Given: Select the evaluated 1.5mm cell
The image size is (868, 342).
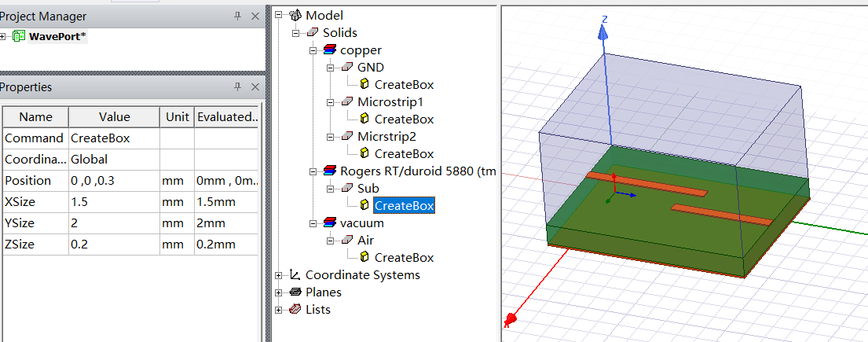Looking at the screenshot, I should 226,202.
